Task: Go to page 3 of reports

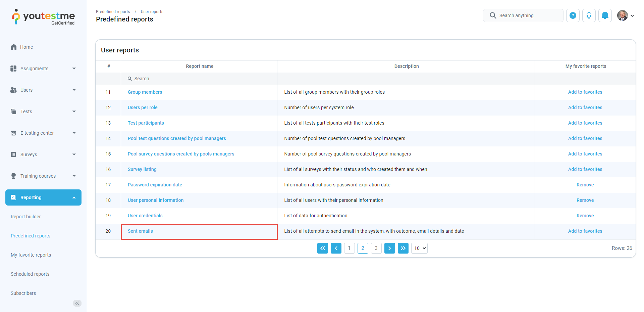Action: pyautogui.click(x=376, y=248)
